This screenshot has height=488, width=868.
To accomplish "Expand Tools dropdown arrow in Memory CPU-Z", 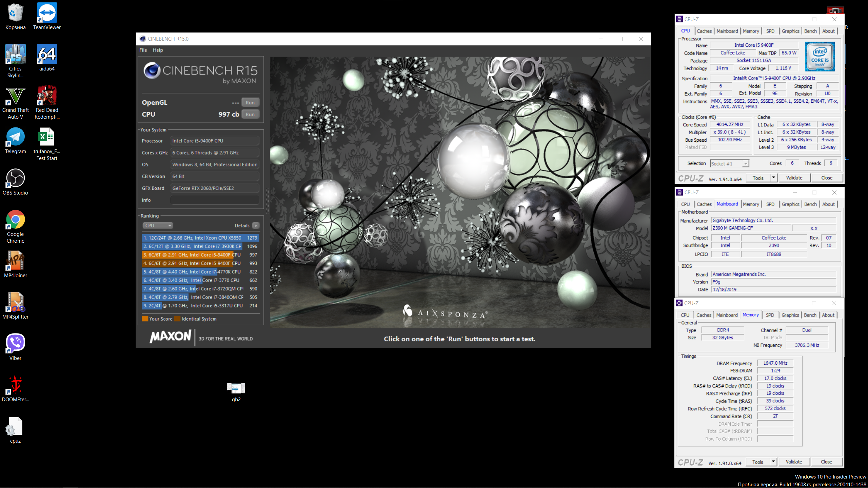I will pos(773,462).
